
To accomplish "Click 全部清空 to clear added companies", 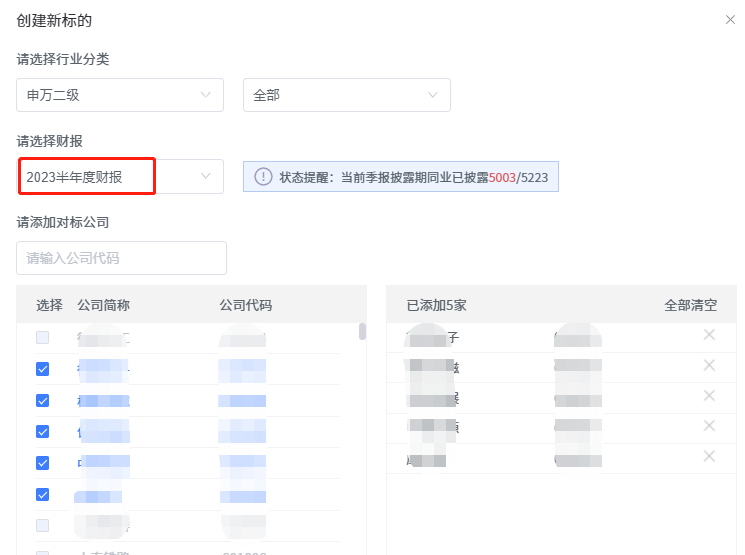I will (x=690, y=305).
